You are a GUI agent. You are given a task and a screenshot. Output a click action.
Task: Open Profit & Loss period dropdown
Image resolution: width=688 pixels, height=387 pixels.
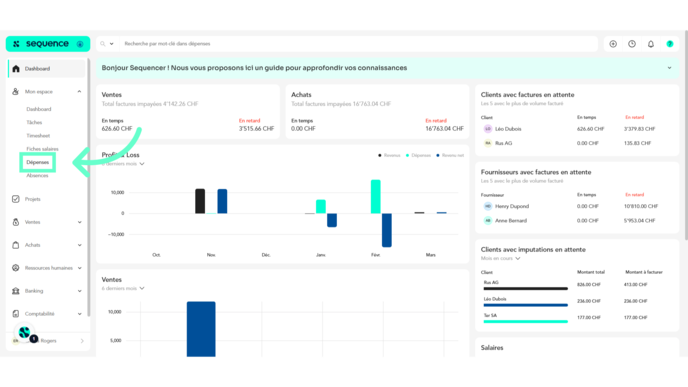click(123, 164)
